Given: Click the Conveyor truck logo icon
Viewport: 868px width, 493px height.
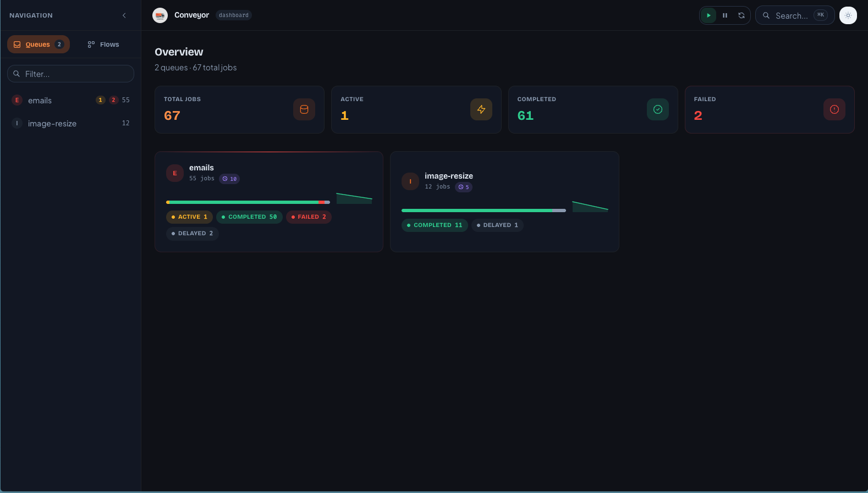Looking at the screenshot, I should (x=160, y=15).
